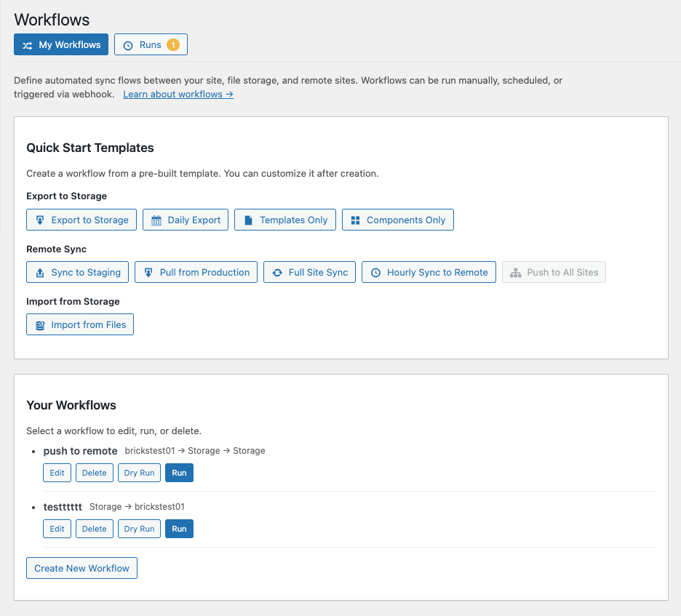Run the testttttt workflow
Image resolution: width=681 pixels, height=616 pixels.
tap(179, 529)
